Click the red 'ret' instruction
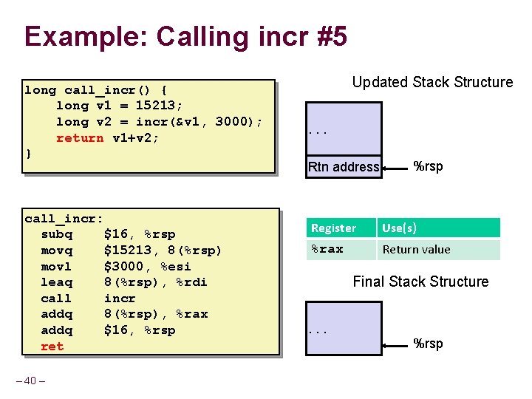The width and height of the screenshot is (532, 399). [x=52, y=347]
